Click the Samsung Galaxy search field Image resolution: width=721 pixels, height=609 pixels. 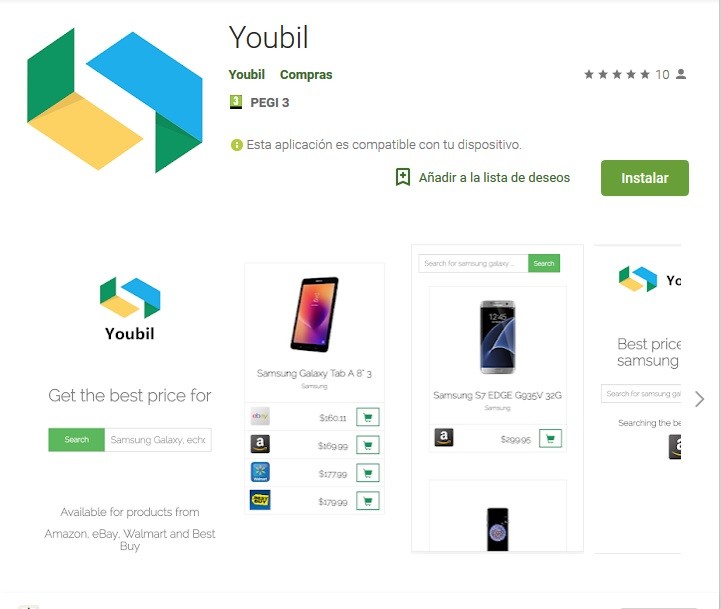tap(158, 440)
